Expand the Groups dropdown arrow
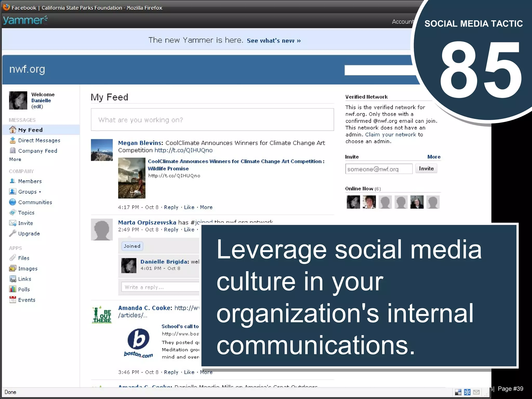532x399 pixels. (x=40, y=192)
